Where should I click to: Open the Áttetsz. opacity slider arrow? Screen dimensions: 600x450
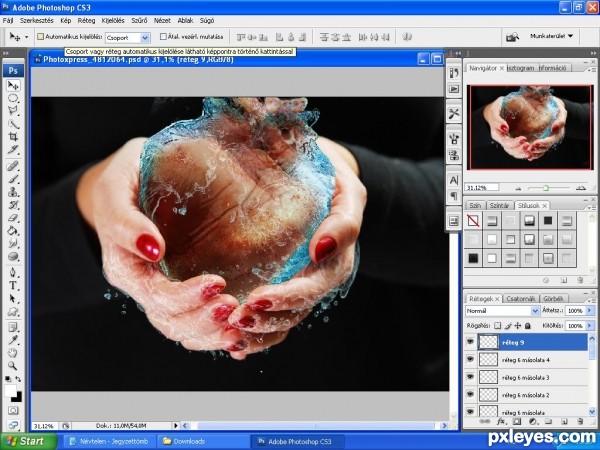click(x=589, y=311)
